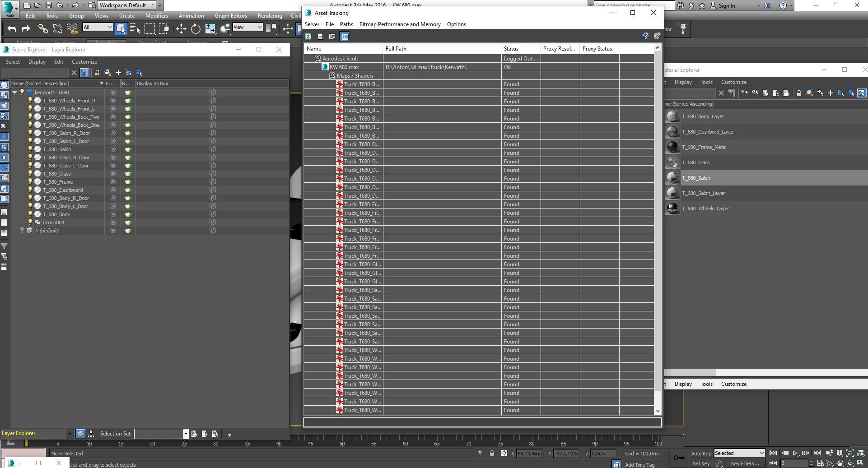Toggle the freeze snowflake for T_680_Salon
The width and height of the screenshot is (868, 468).
113,149
